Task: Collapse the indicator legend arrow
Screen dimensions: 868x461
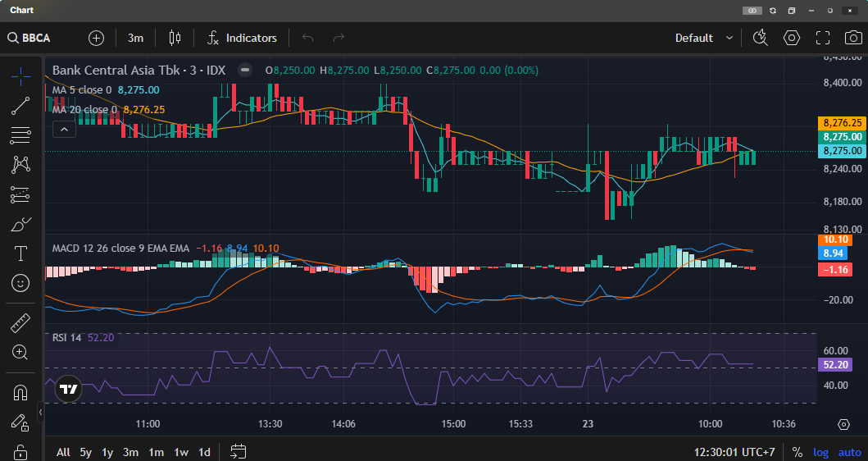Action: click(64, 130)
